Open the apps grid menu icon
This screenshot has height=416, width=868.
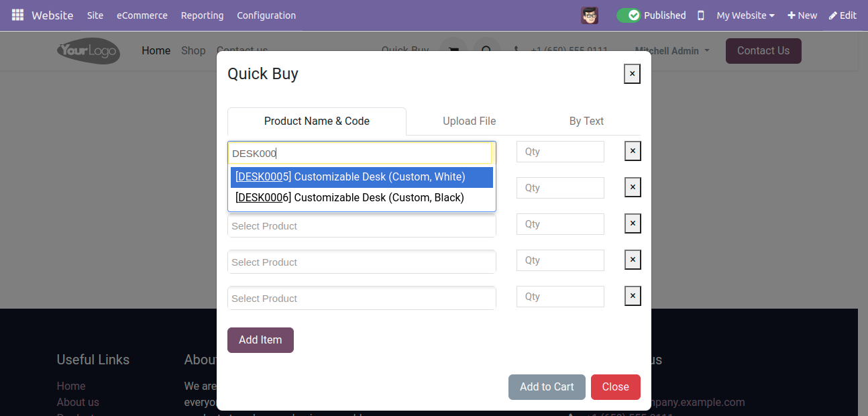(x=17, y=15)
